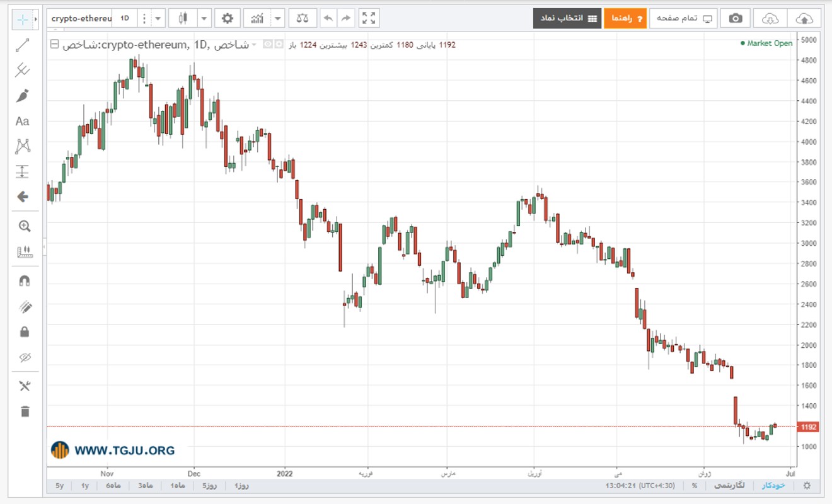The width and height of the screenshot is (832, 504).
Task: Set time range to 5 days (5روز)
Action: pos(209,486)
